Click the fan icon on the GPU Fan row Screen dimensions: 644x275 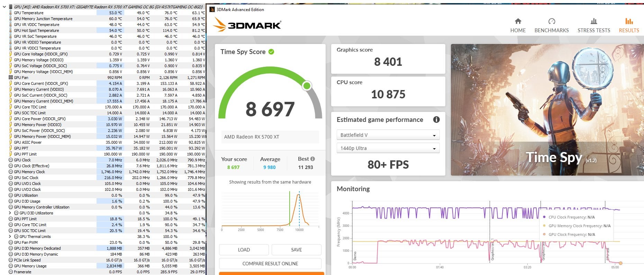(x=10, y=78)
